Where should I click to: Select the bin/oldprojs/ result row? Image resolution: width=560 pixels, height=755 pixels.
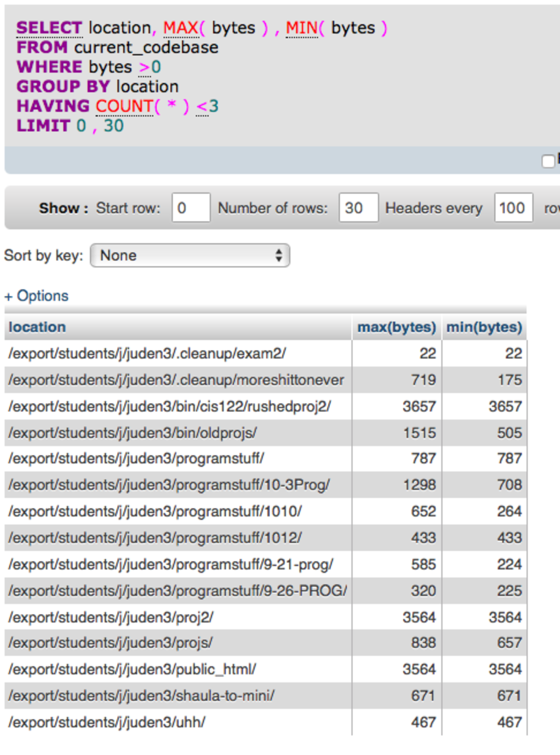click(133, 433)
